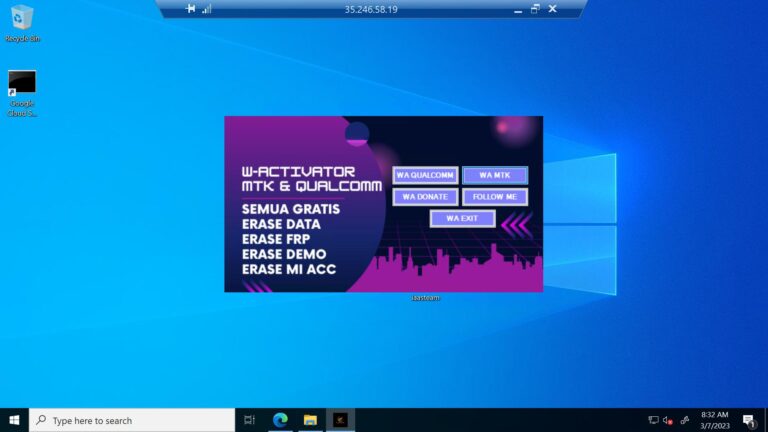Close the remote desktop connection

coord(552,9)
